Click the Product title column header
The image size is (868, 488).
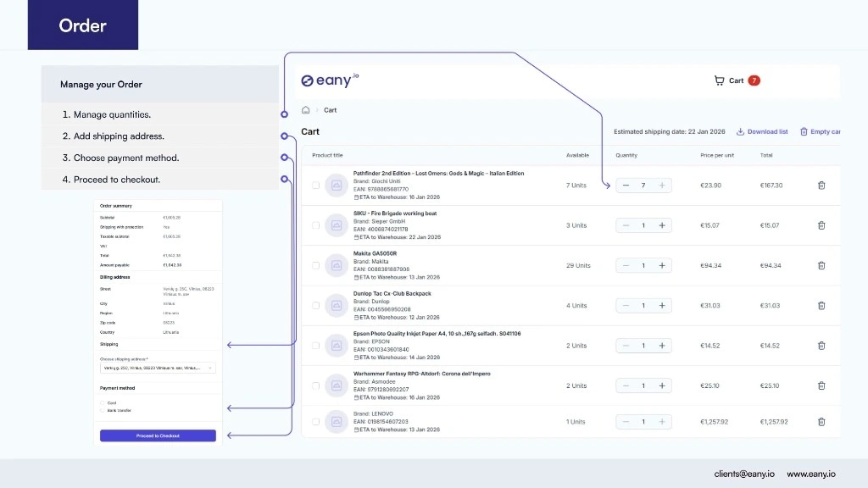click(327, 156)
